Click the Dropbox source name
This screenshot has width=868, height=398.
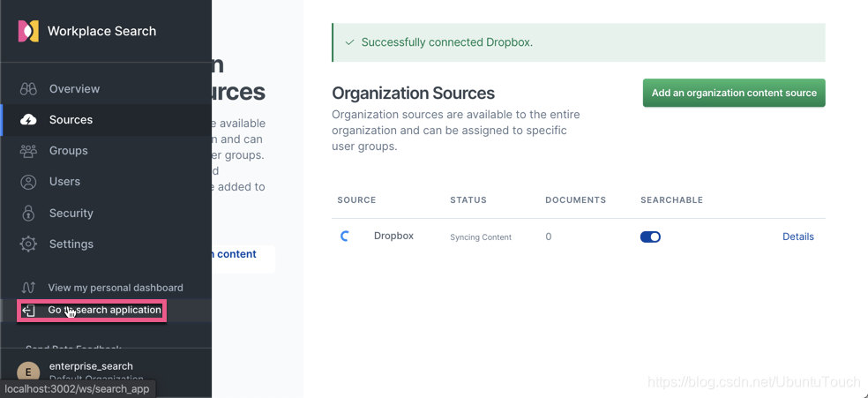point(393,236)
